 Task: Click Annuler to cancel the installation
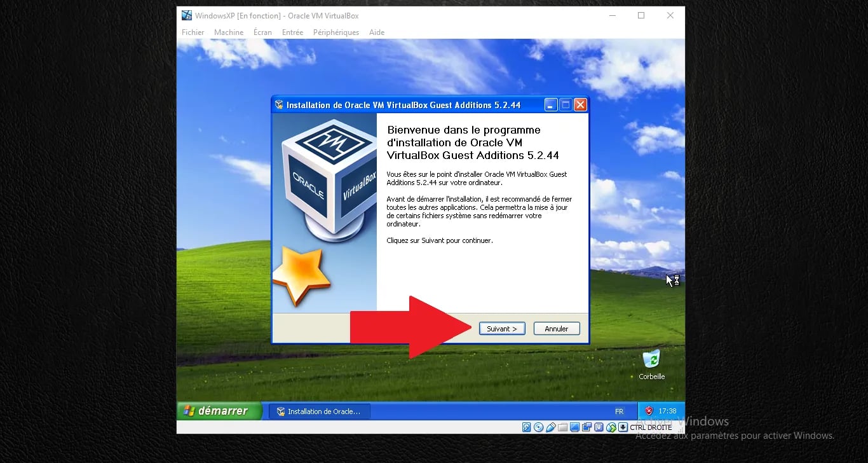tap(556, 328)
